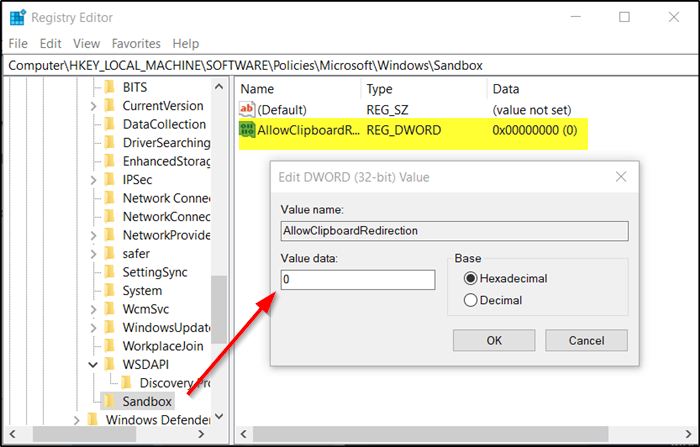The height and width of the screenshot is (447, 700).
Task: Maximize the Registry Editor window
Action: point(624,17)
